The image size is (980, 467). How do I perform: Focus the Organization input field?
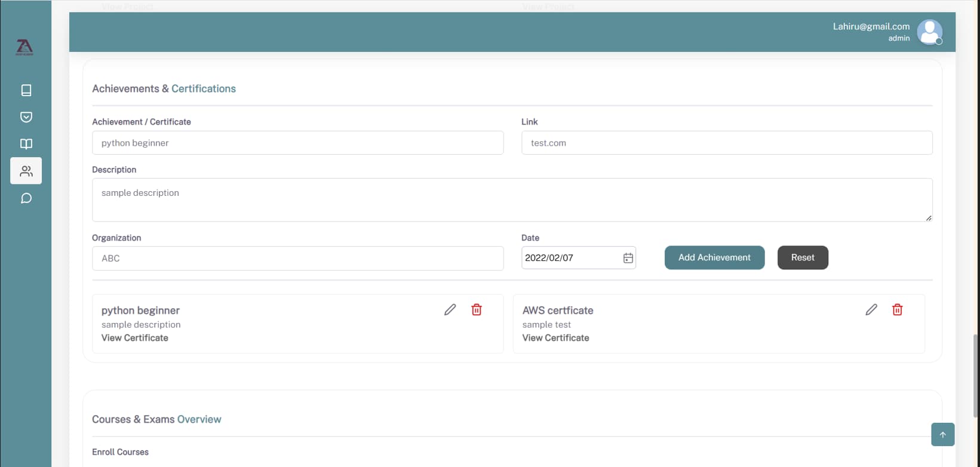(298, 259)
